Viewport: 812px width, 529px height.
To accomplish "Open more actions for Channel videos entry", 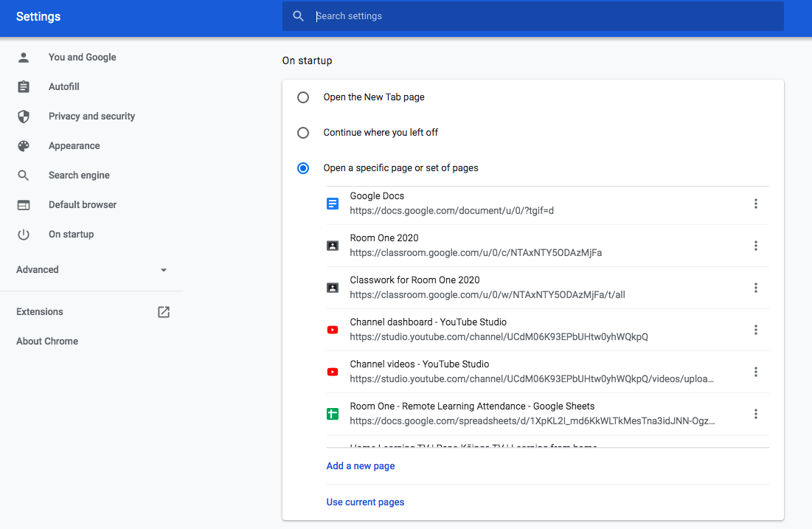I will pyautogui.click(x=755, y=372).
